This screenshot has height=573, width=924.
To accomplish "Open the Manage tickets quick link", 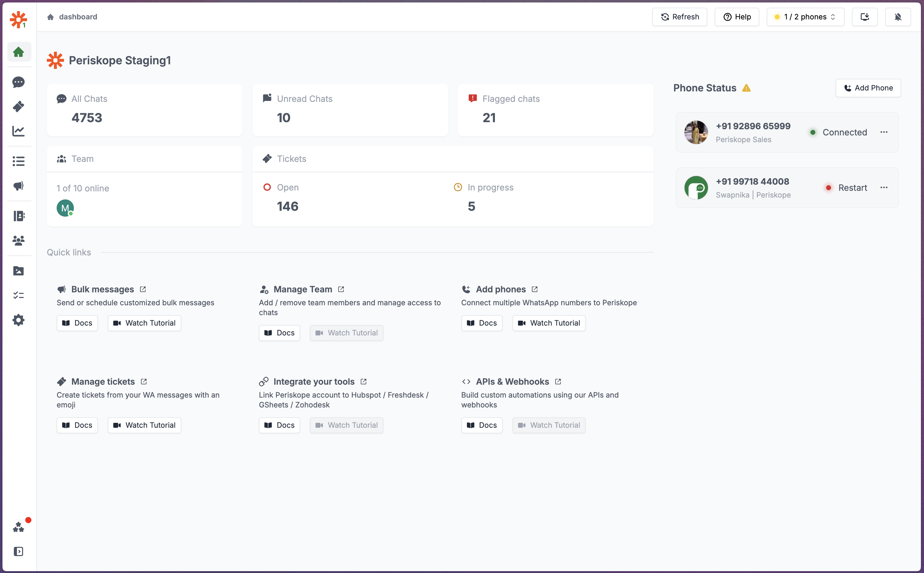I will pyautogui.click(x=103, y=382).
